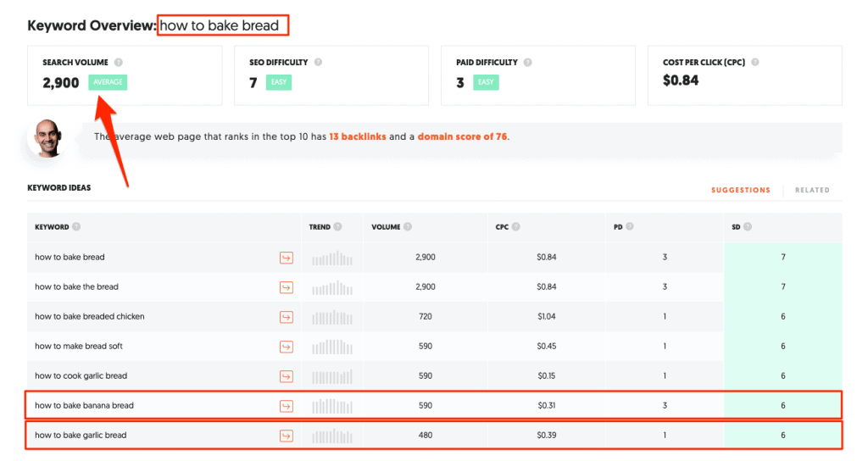
Task: Click the 'domain score of 76' link
Action: tap(462, 136)
